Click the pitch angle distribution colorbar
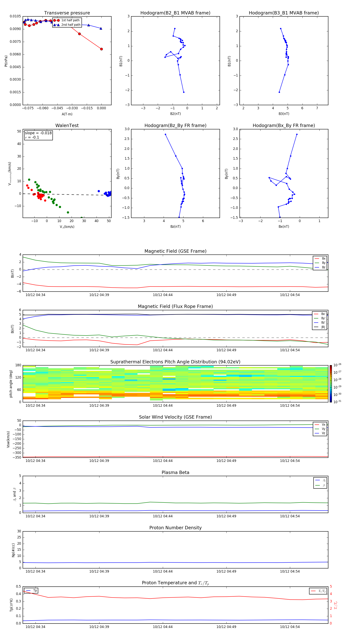This screenshot has width=351, height=644. 331,383
